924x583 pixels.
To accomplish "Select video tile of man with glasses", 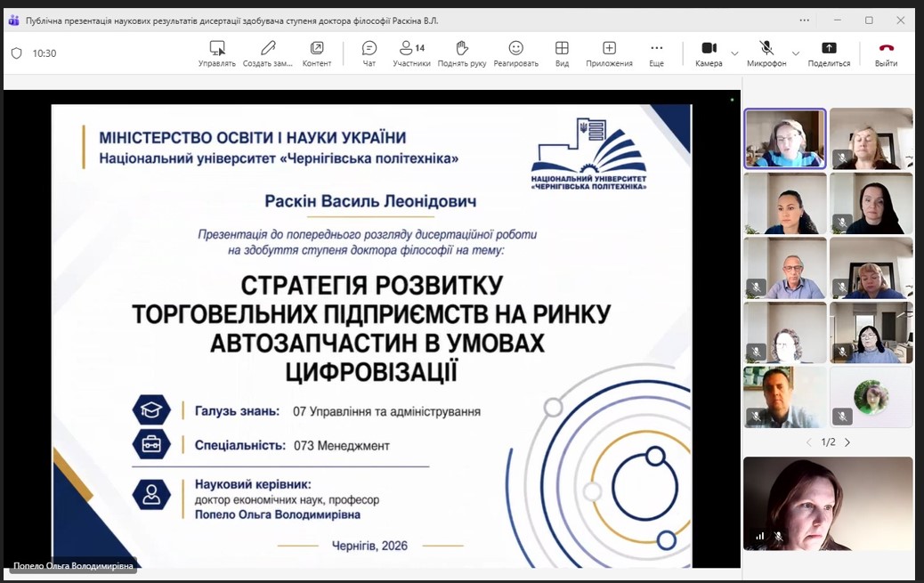I will click(x=785, y=268).
